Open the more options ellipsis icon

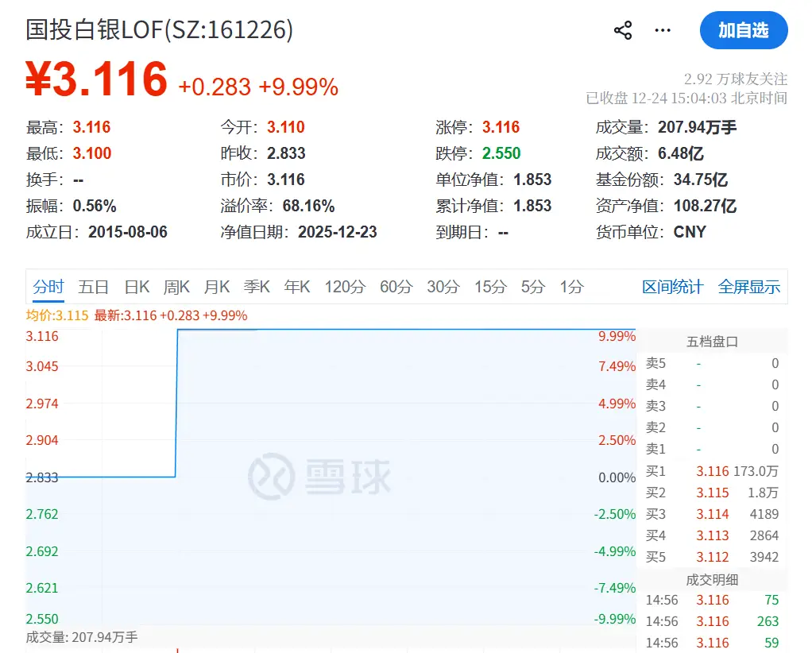663,29
